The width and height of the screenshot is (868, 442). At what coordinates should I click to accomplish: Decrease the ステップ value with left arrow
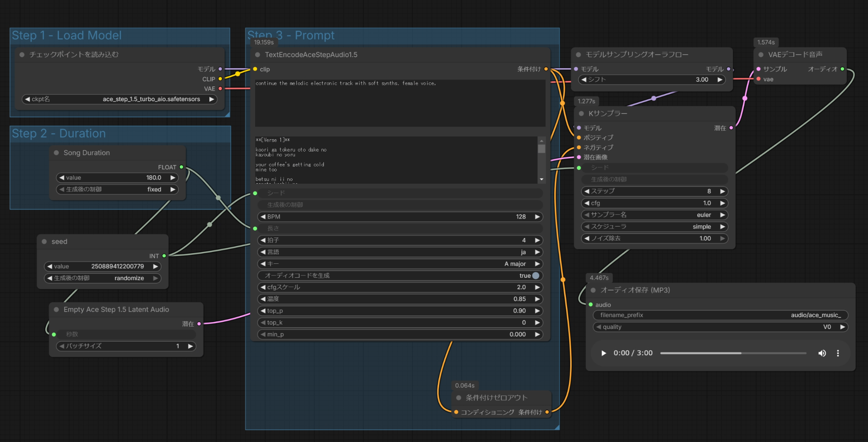587,191
